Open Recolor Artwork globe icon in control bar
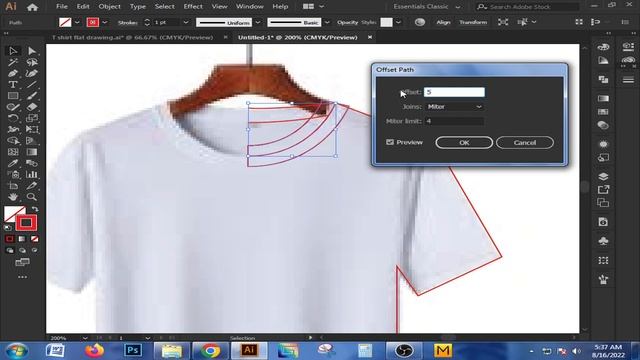The height and width of the screenshot is (360, 640). (420, 22)
